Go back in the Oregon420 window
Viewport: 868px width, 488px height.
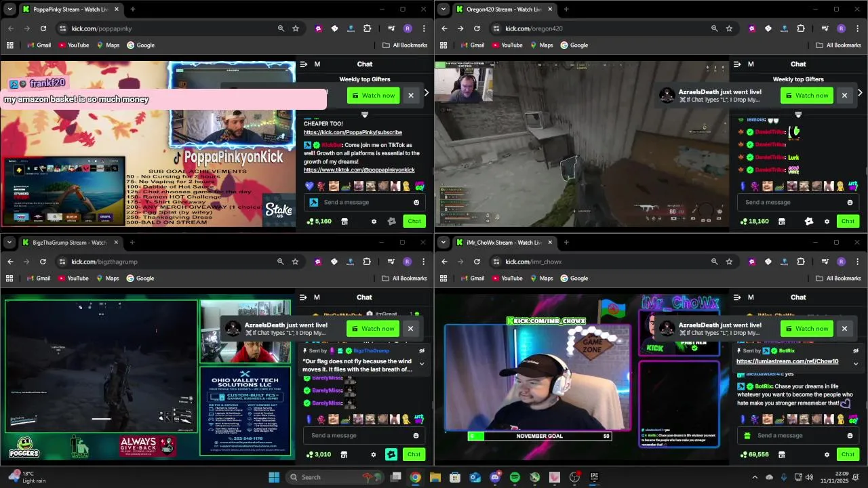444,28
